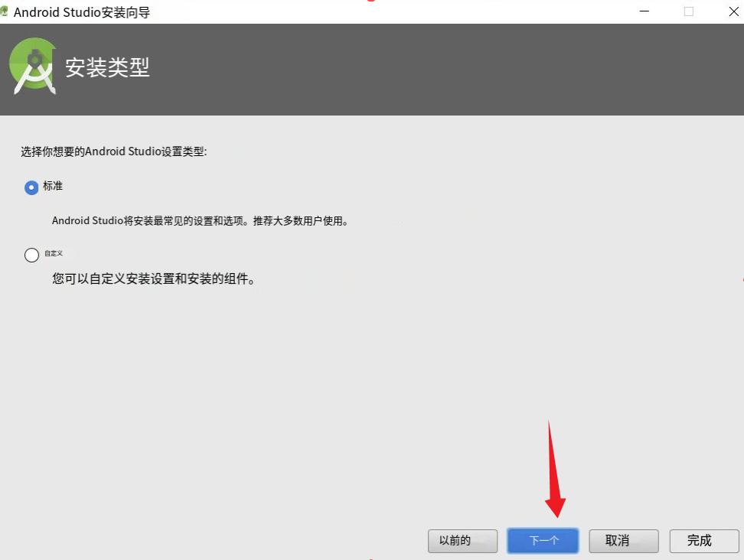Close the Android Studio setup wizard

point(733,11)
